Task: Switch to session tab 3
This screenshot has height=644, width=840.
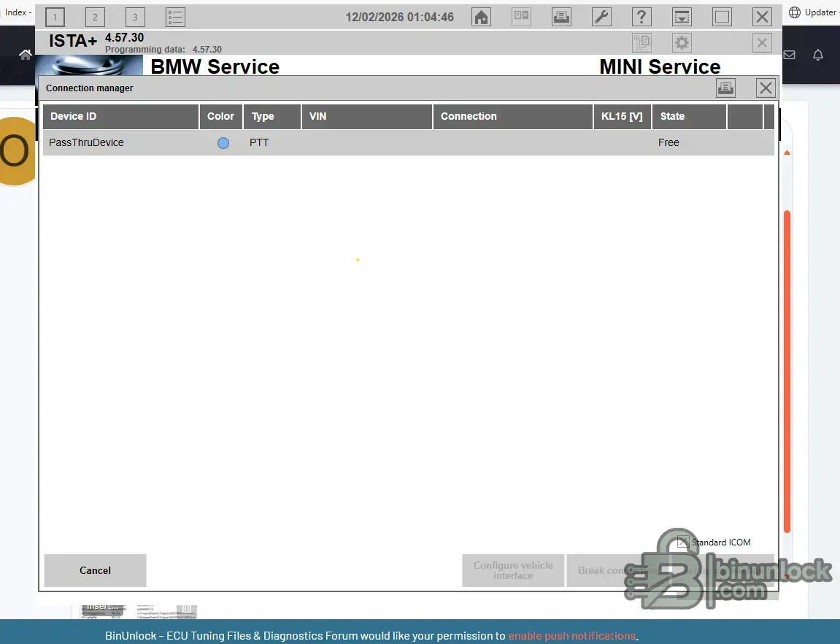Action: tap(135, 18)
